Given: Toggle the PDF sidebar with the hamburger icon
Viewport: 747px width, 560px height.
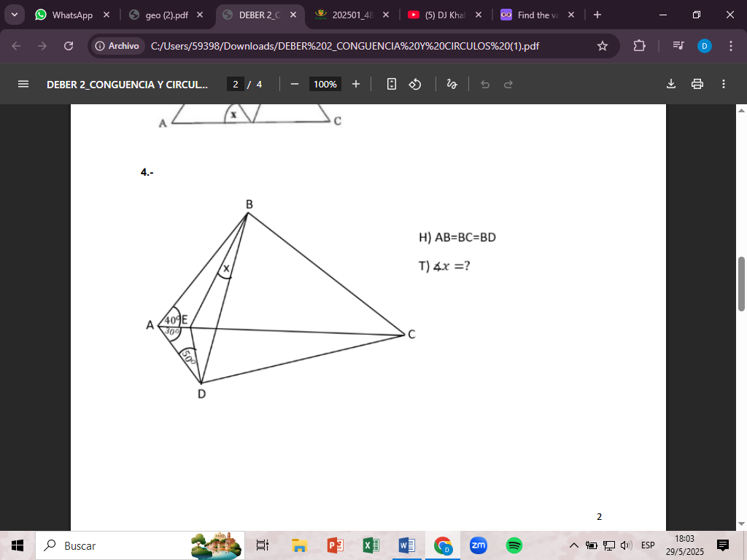Looking at the screenshot, I should pos(24,84).
